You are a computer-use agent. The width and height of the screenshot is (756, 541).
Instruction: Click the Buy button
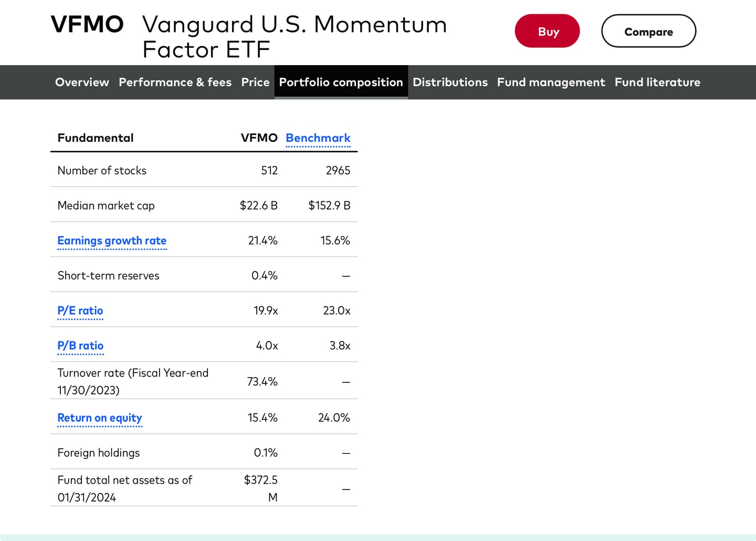(x=547, y=31)
